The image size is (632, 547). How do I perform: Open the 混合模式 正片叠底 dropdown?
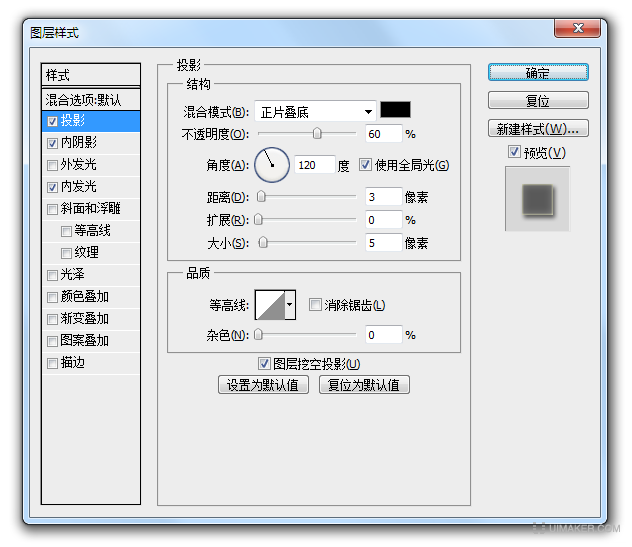coord(315,112)
